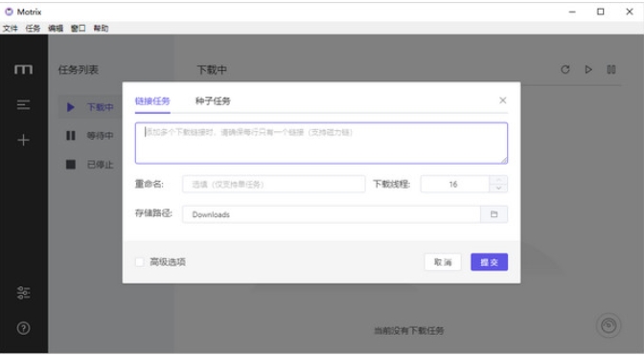Click the refresh task list icon
Image resolution: width=644 pixels, height=356 pixels.
(565, 69)
